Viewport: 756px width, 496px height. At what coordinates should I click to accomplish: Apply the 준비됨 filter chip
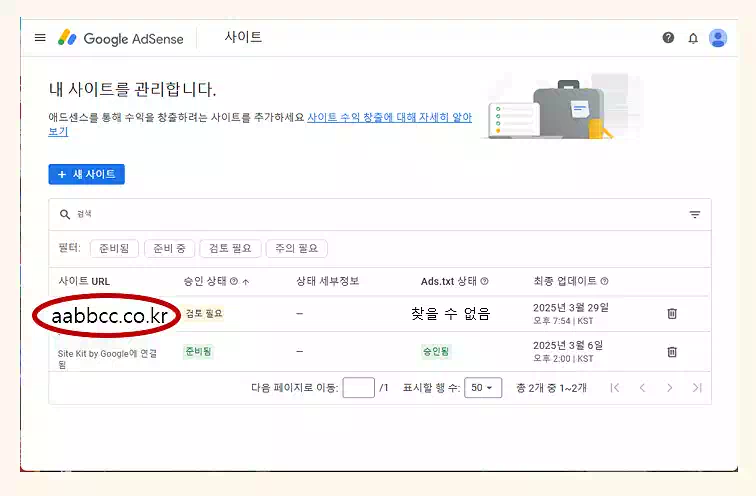tap(114, 248)
